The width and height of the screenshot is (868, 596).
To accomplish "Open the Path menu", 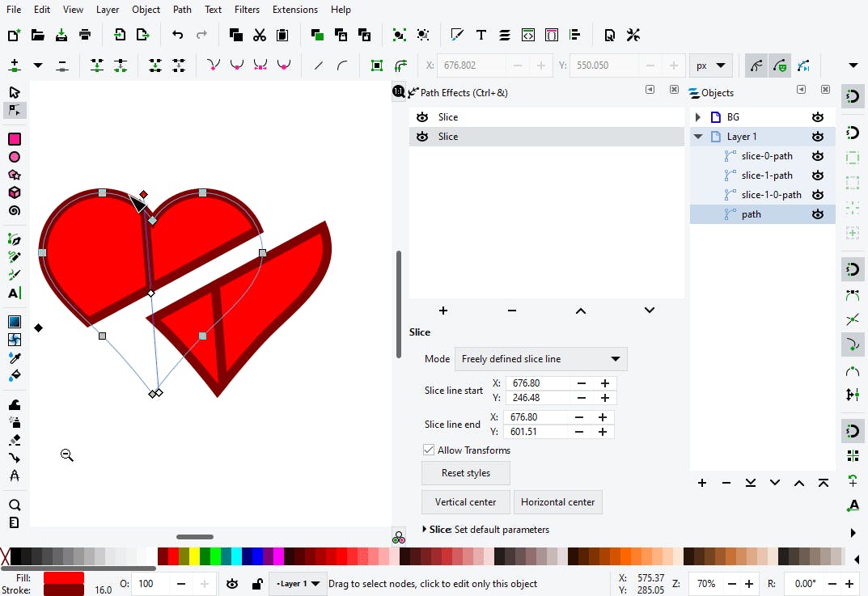I will [182, 10].
